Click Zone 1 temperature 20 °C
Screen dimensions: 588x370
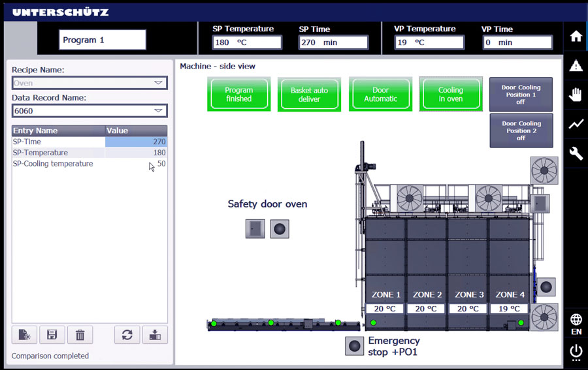click(385, 309)
